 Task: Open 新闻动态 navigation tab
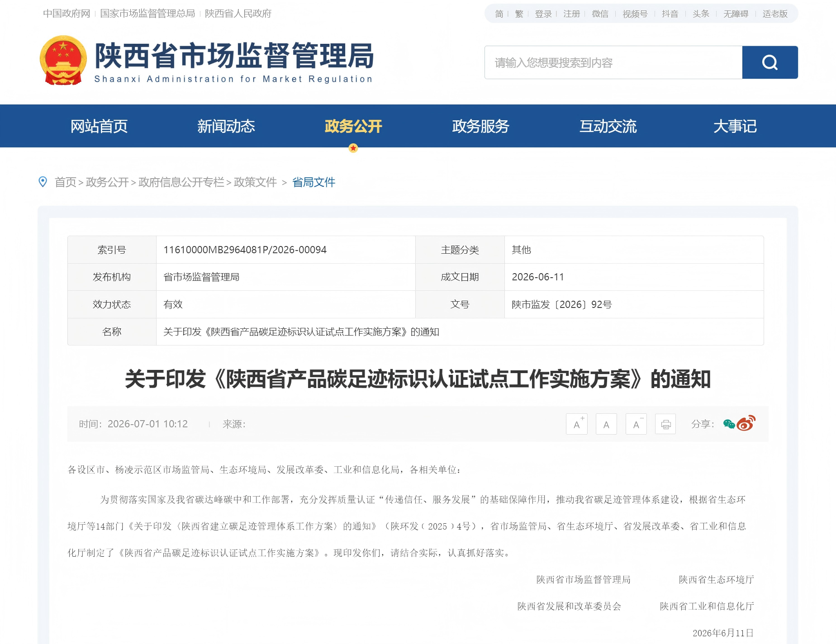pos(226,126)
